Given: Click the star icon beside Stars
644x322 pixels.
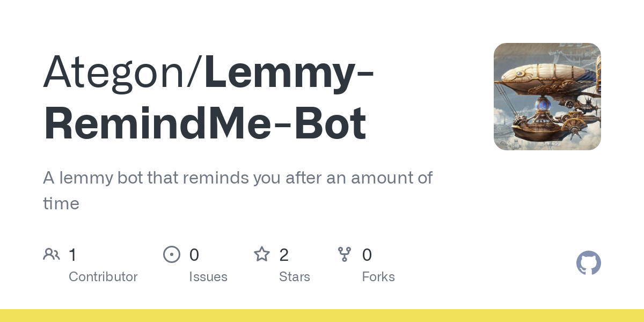Looking at the screenshot, I should coord(261,254).
